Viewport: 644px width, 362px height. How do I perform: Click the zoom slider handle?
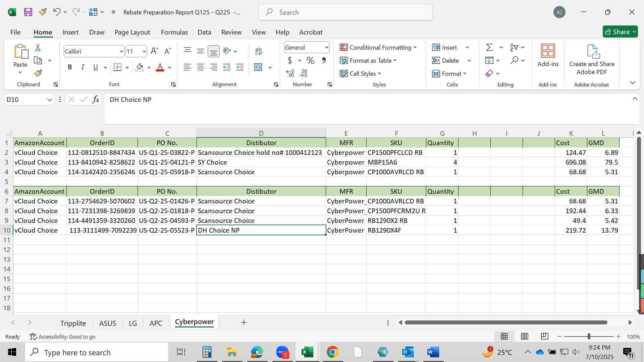[x=589, y=336]
